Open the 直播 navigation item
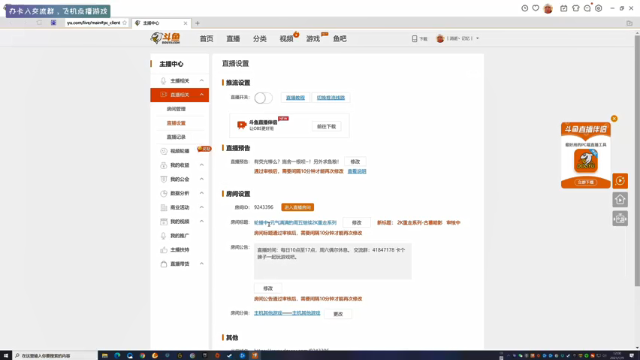Image resolution: width=640 pixels, height=360 pixels. [233, 39]
